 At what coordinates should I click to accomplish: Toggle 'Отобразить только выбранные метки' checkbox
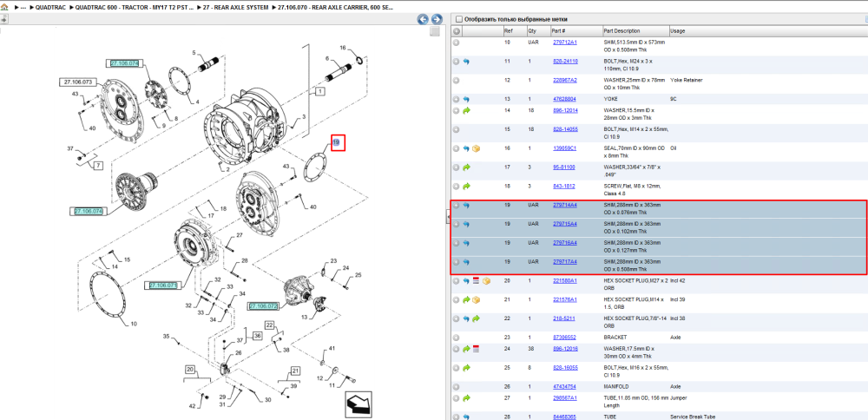[458, 19]
